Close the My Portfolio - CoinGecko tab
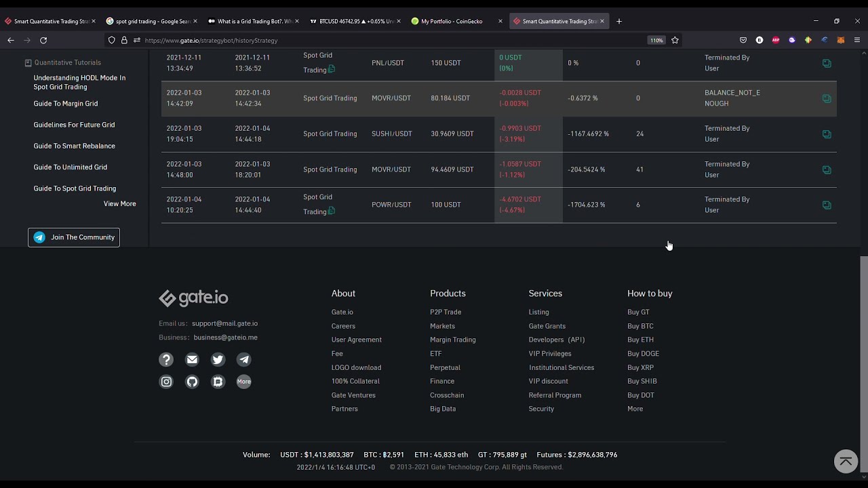This screenshot has height=488, width=868. pos(500,21)
